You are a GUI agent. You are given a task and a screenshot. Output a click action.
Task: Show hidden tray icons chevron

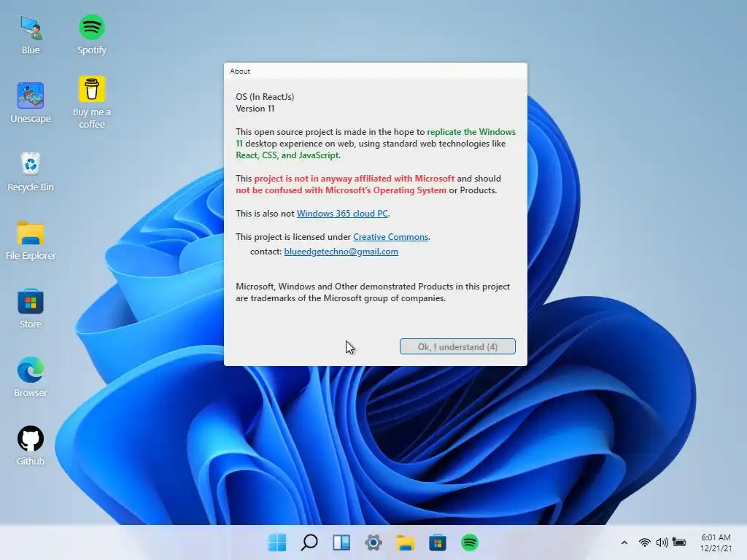tap(624, 542)
